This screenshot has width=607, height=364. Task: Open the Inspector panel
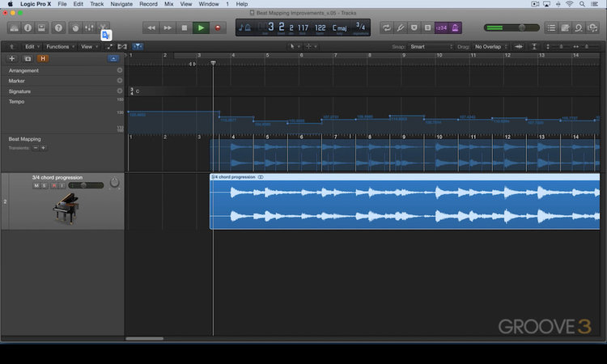28,28
